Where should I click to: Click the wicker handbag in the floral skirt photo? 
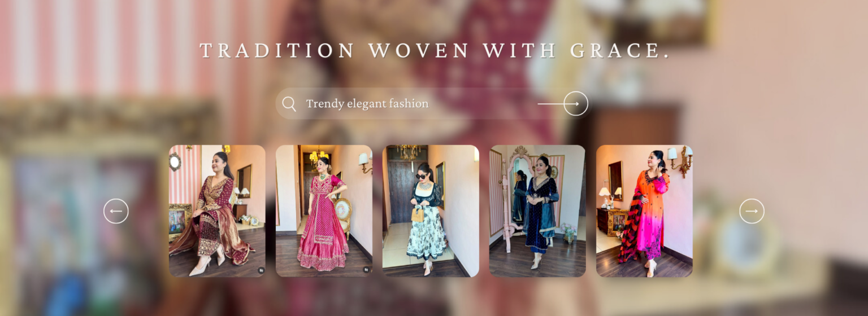pos(417,213)
